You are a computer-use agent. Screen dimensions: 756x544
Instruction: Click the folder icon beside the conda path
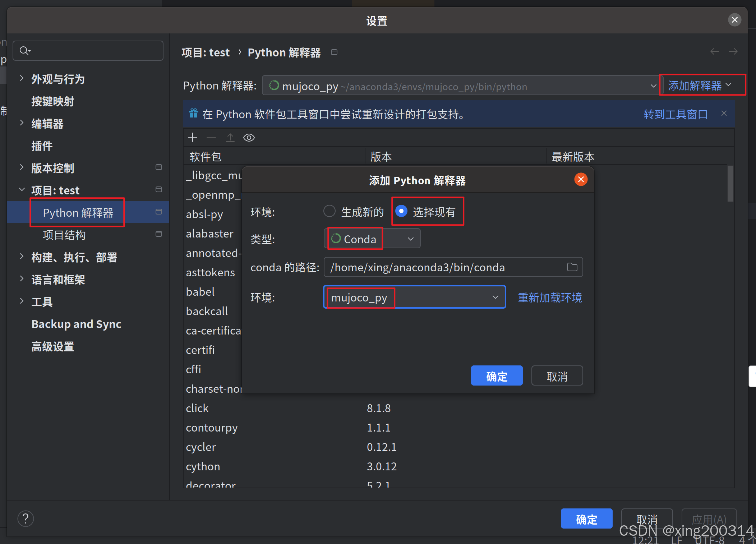572,267
